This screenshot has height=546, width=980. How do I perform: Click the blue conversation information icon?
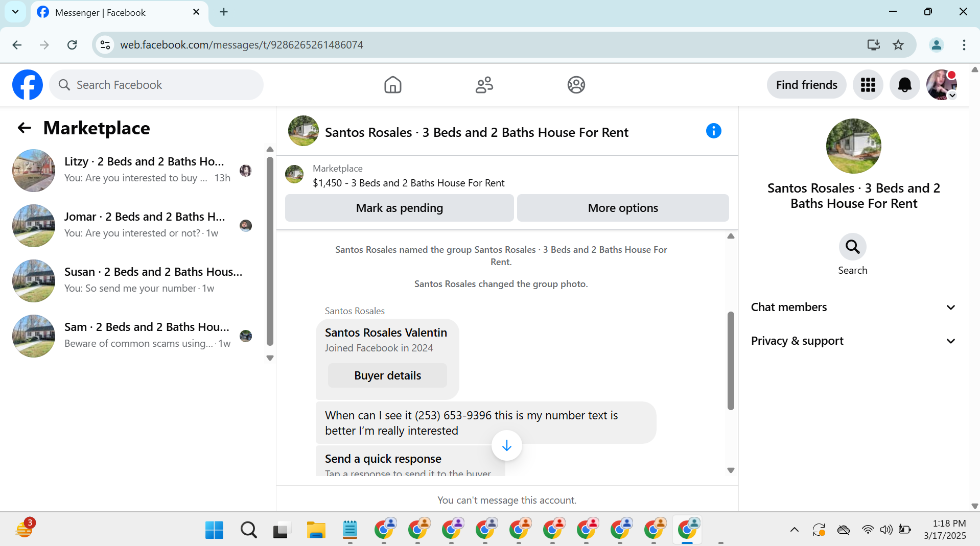tap(714, 131)
